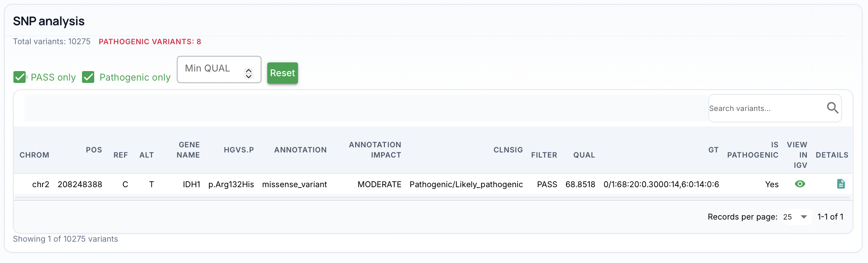The height and width of the screenshot is (263, 868).
Task: Uncheck the PASS only checkbox
Action: pos(20,77)
